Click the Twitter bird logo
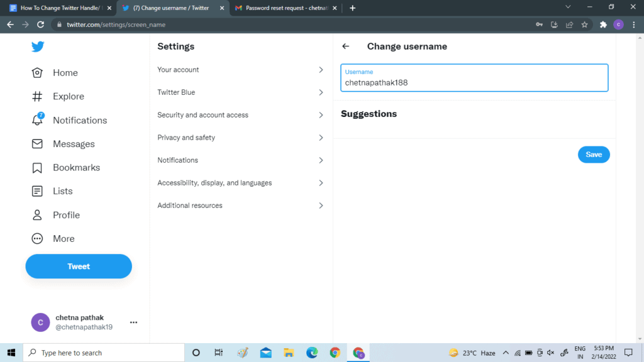 tap(38, 47)
